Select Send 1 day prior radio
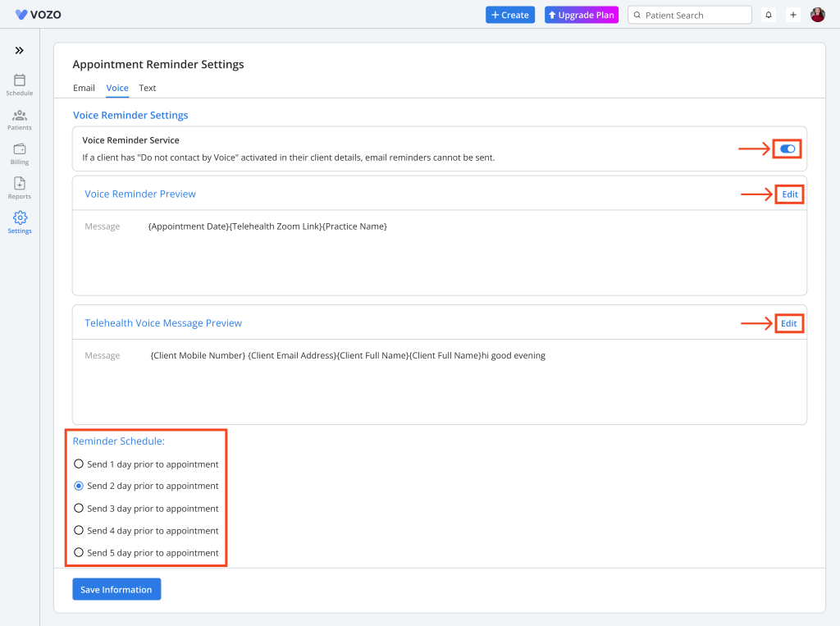Screen dimensions: 840x626 [79, 464]
